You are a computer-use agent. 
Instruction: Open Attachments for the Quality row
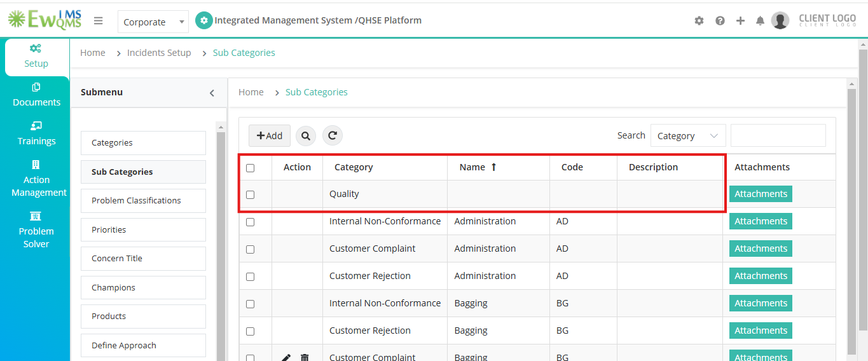(761, 194)
